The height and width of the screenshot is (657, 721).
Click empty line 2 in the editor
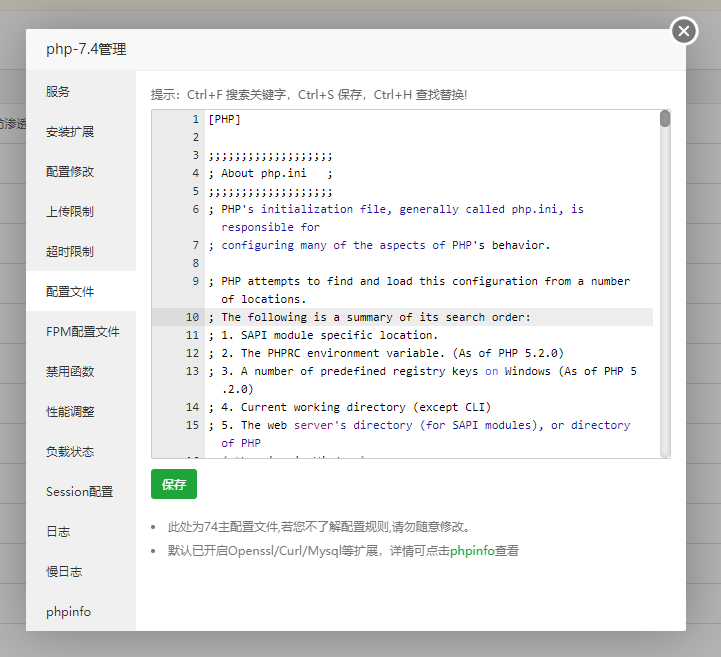(430, 137)
